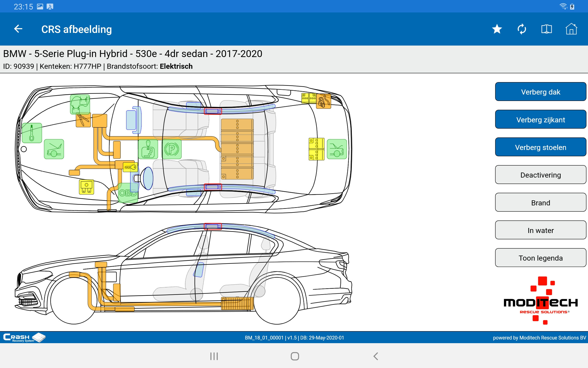Select the yellow fuse icon near front wheel
Screen dimensions: 588x368
pyautogui.click(x=87, y=187)
